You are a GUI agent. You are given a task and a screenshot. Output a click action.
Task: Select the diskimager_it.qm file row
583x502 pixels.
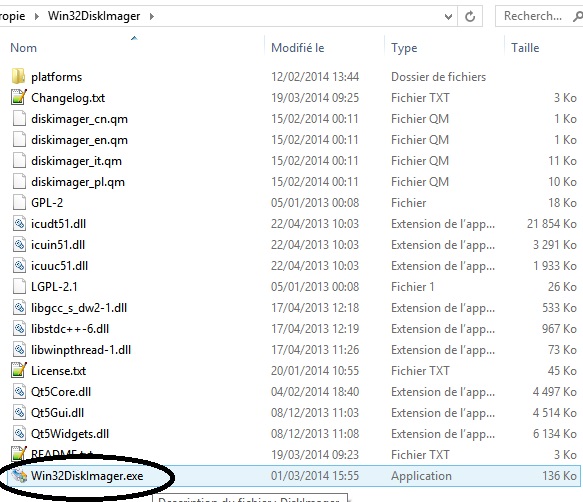(x=294, y=161)
